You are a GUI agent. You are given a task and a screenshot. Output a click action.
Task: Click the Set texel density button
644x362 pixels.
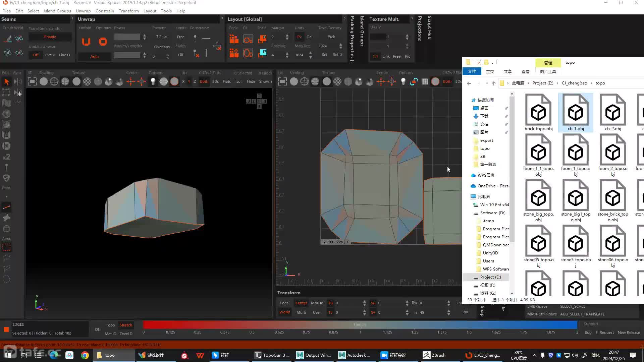coord(324,55)
